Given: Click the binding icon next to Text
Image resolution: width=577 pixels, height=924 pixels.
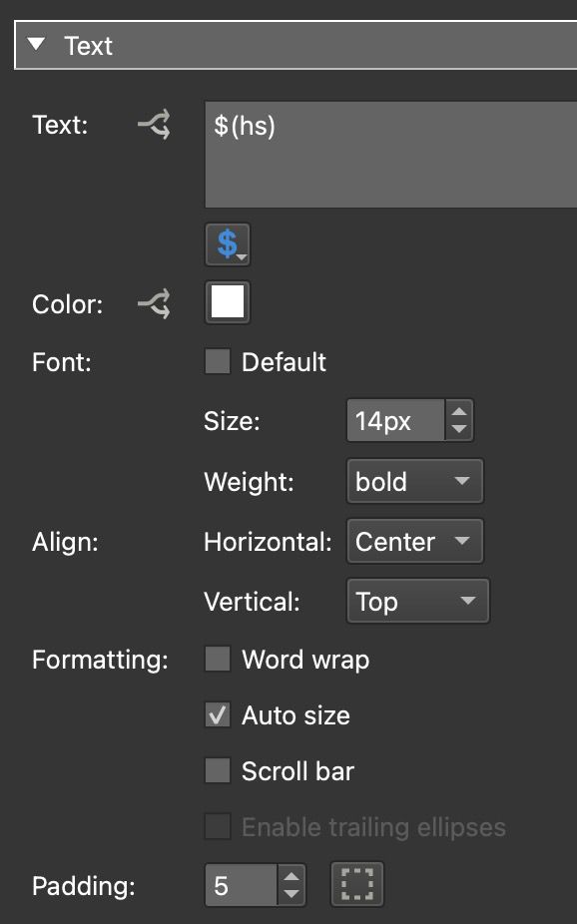Looking at the screenshot, I should pyautogui.click(x=153, y=125).
